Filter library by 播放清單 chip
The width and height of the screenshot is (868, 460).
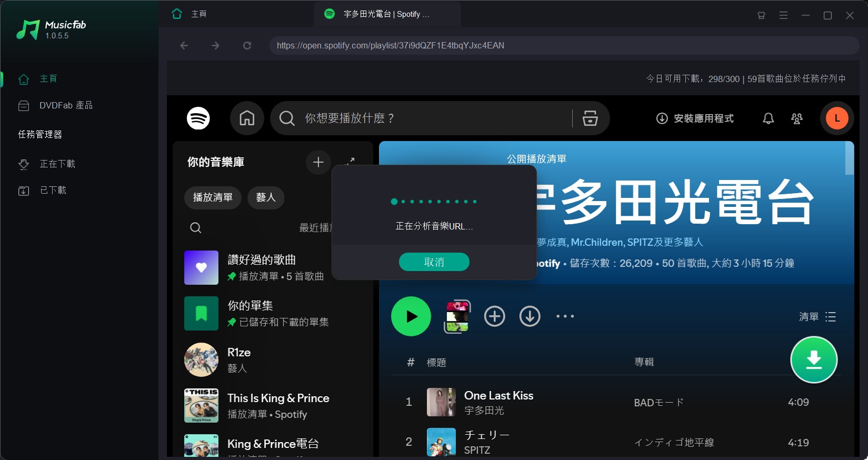click(213, 198)
